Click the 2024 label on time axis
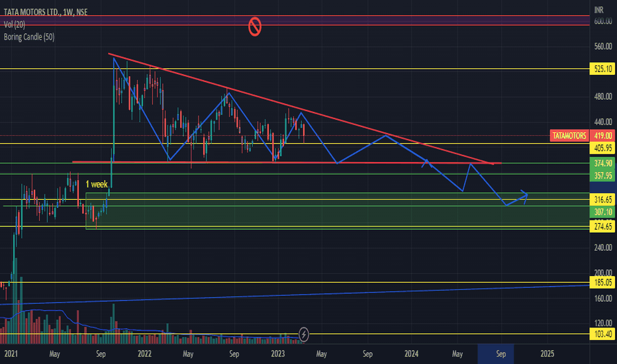The width and height of the screenshot is (617, 364). point(411,354)
